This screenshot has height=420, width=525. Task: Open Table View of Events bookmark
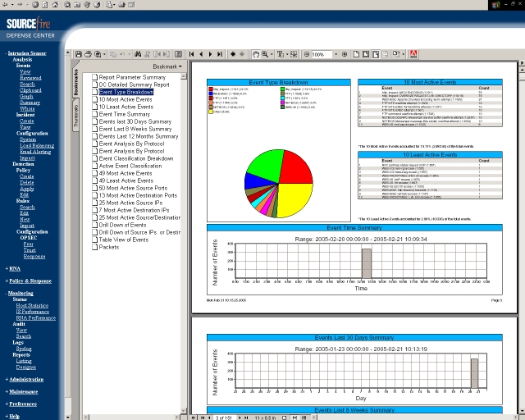(x=124, y=240)
